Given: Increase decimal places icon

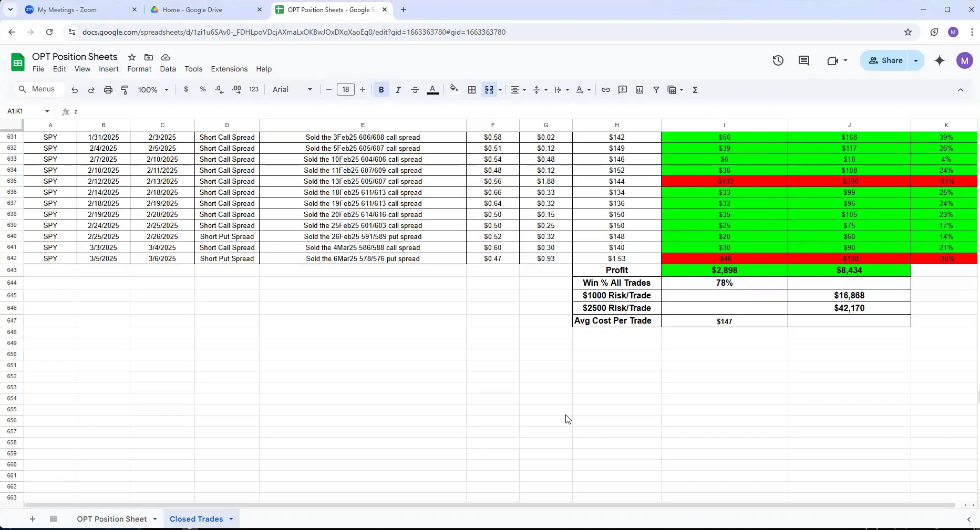Looking at the screenshot, I should pyautogui.click(x=236, y=90).
